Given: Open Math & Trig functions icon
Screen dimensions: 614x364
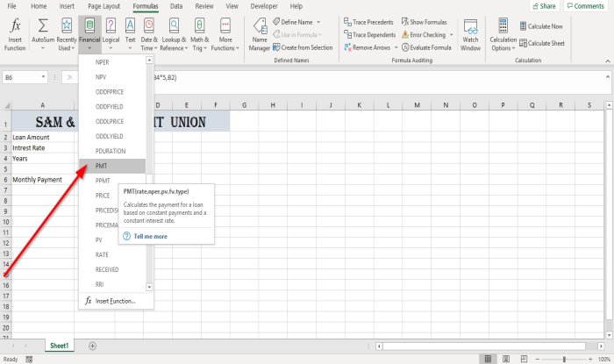Looking at the screenshot, I should [x=199, y=25].
